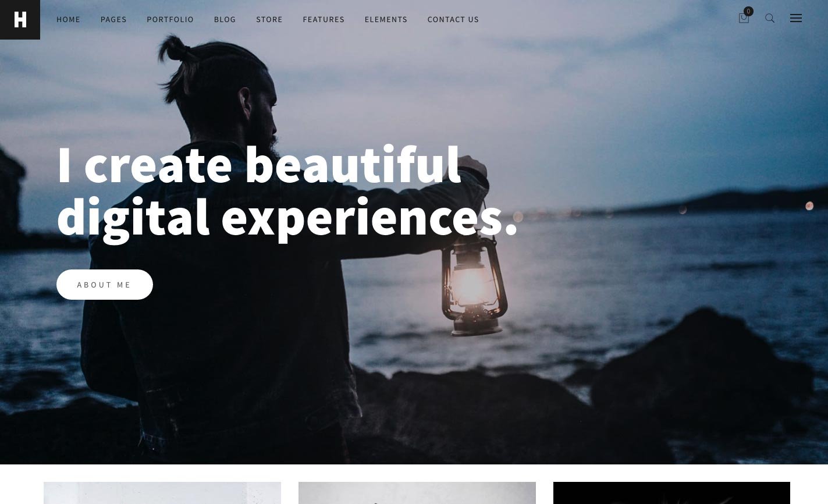This screenshot has width=828, height=504.
Task: Open the black portfolio thumbnail on right
Action: point(671,493)
